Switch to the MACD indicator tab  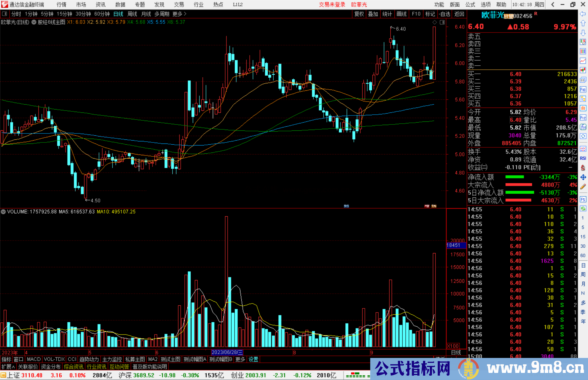click(x=33, y=359)
